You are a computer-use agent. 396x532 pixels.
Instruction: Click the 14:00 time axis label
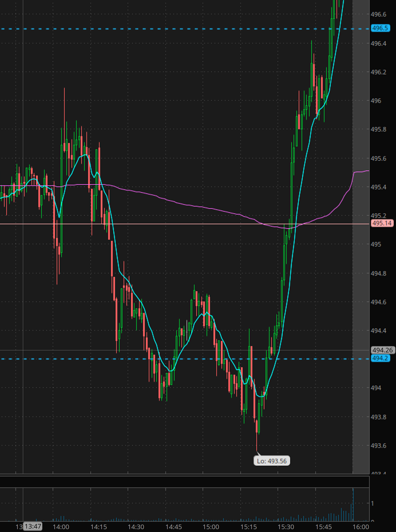[61, 527]
